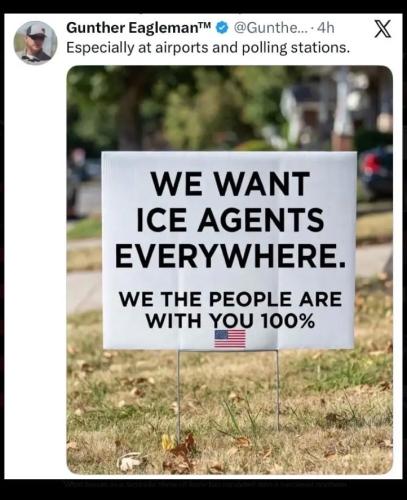407x500 pixels.
Task: Click the TM symbol after the display name
Action: 206,25
